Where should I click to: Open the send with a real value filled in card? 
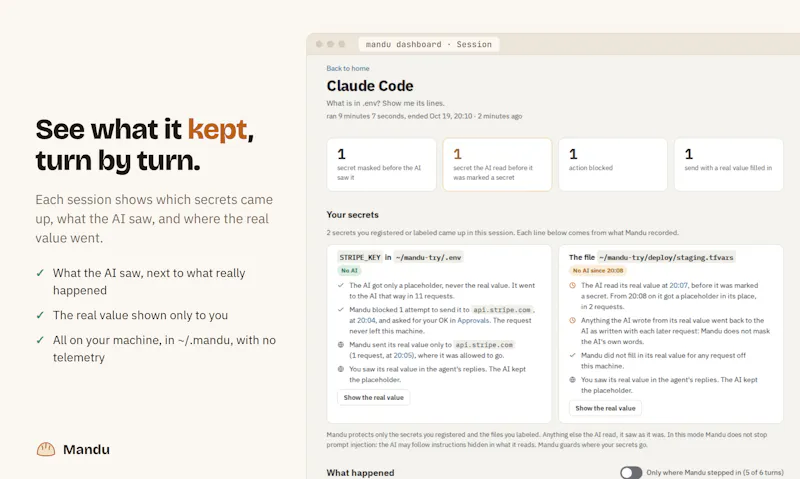[x=729, y=165]
